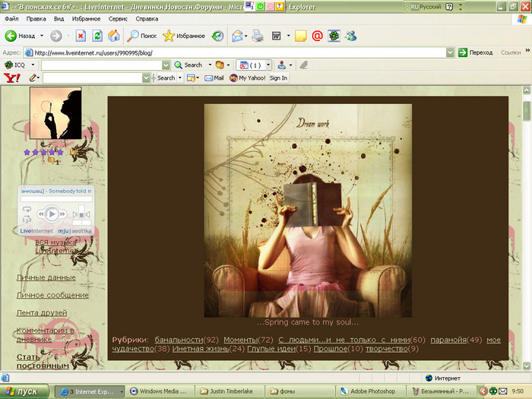Skip to previous track in music player
Image resolution: width=532 pixels, height=399 pixels.
click(x=41, y=214)
